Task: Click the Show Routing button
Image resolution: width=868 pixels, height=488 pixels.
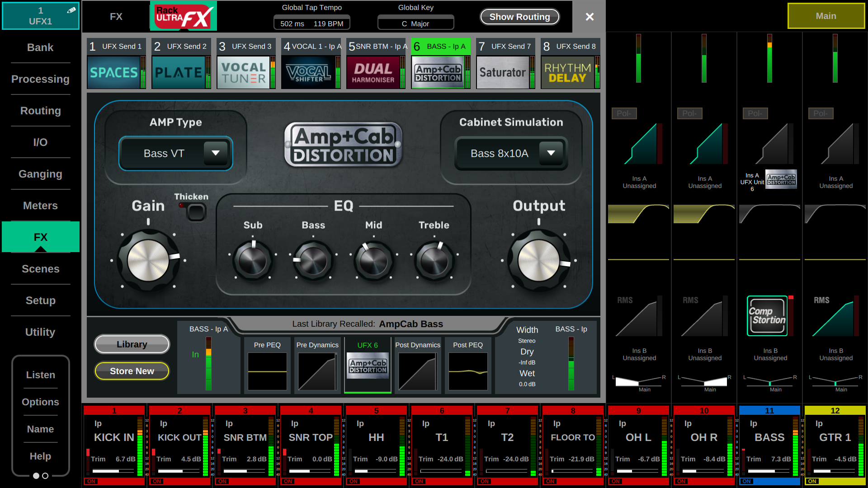Action: (x=519, y=17)
